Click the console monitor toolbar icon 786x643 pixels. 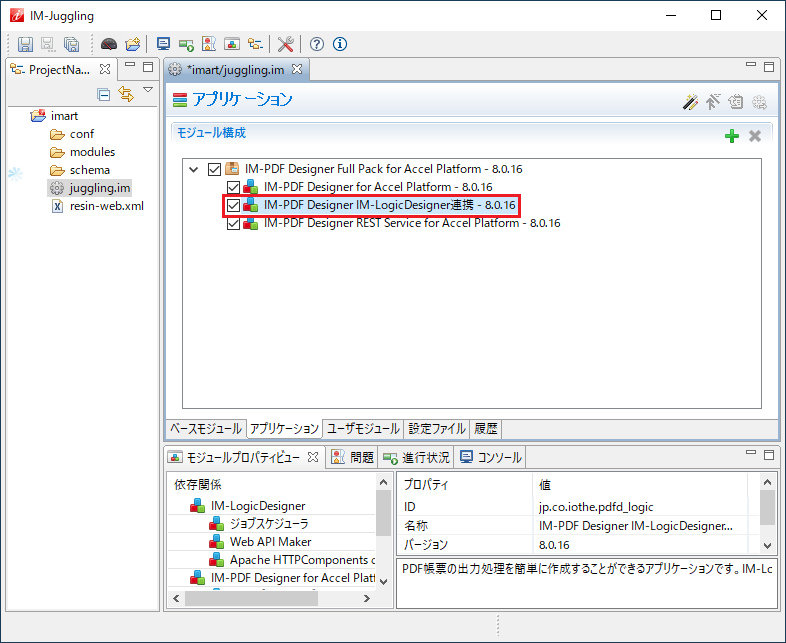(x=163, y=44)
